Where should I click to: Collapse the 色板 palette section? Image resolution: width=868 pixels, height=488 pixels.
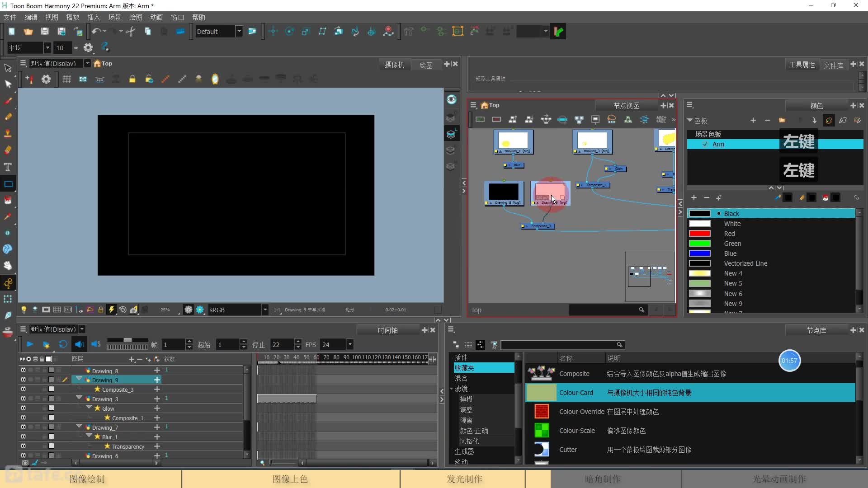coord(690,120)
